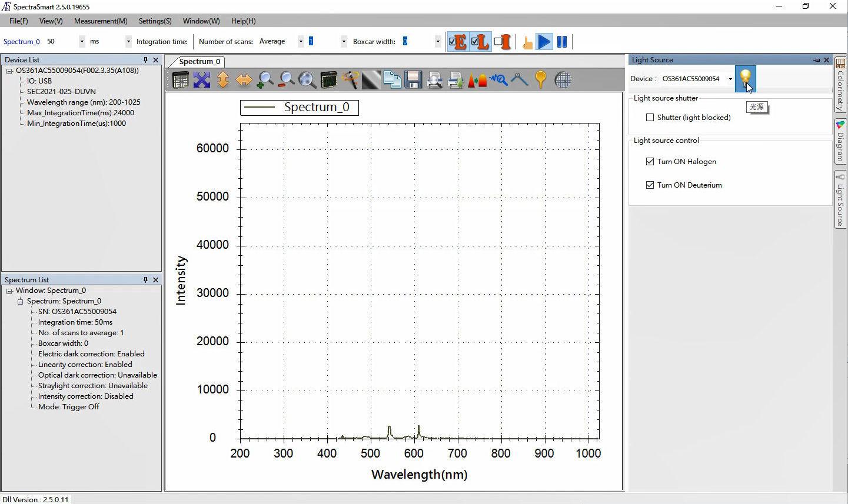Click the zoom out magnifier icon
Viewport: 848px width, 504px height.
point(287,80)
